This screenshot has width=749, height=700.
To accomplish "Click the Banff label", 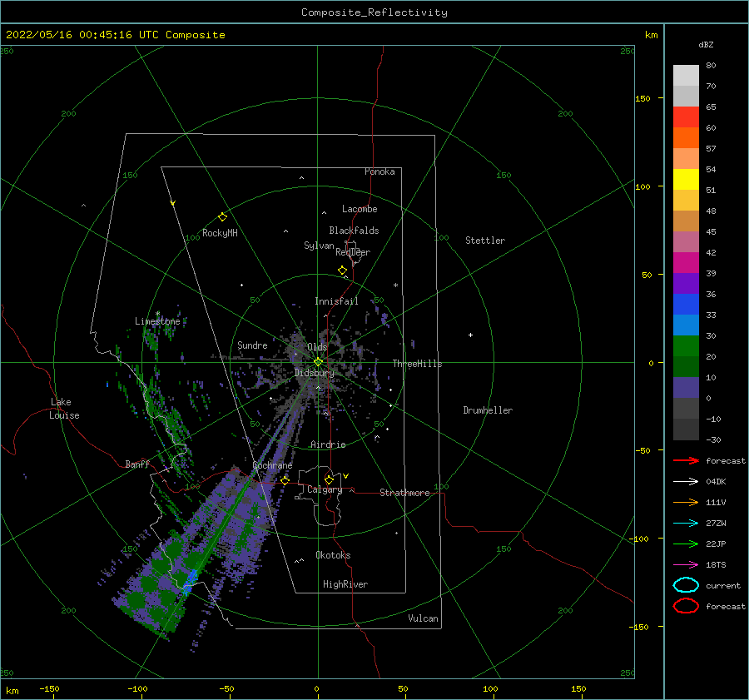I will coord(137,464).
